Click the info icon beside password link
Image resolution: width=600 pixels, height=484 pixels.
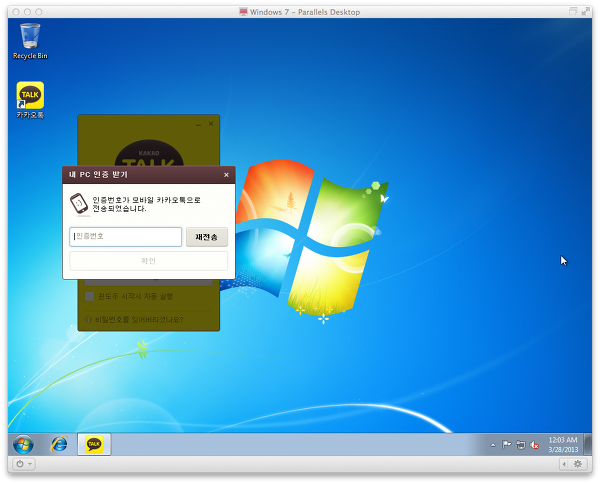88,319
